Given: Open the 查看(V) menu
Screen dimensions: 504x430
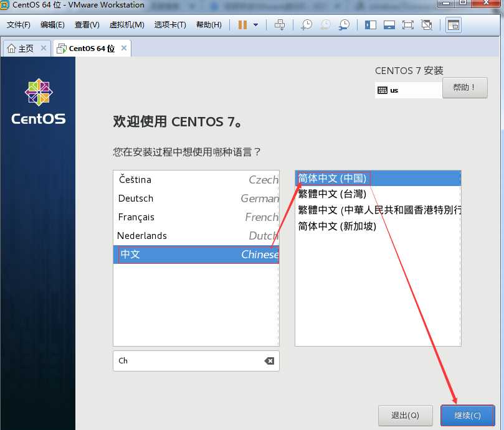Looking at the screenshot, I should [x=87, y=25].
